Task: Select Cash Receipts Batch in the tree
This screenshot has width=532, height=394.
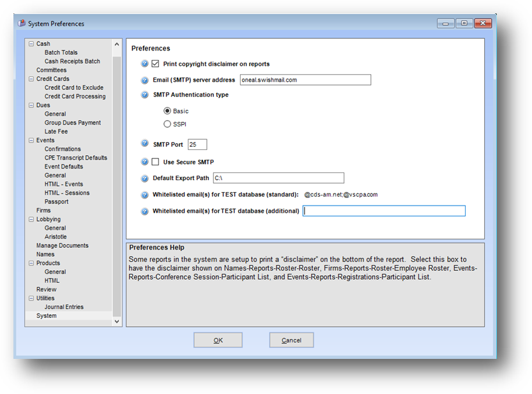Action: 72,61
